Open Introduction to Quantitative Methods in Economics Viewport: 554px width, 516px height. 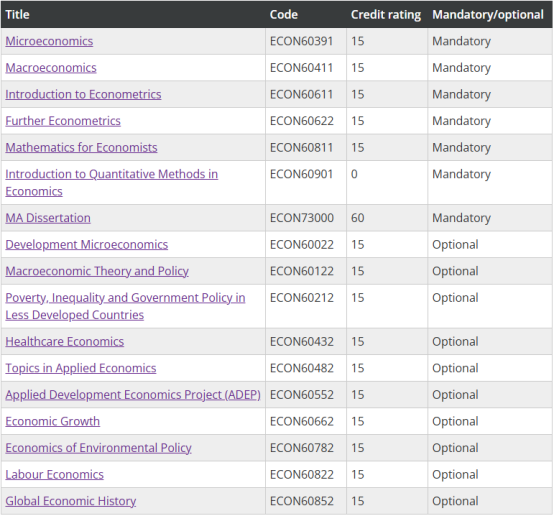point(112,183)
